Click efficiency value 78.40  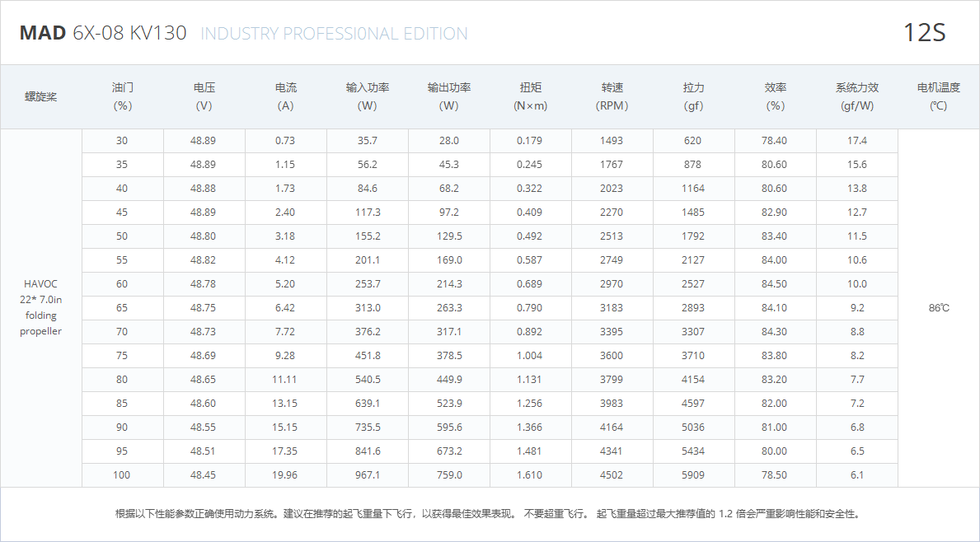pos(775,141)
